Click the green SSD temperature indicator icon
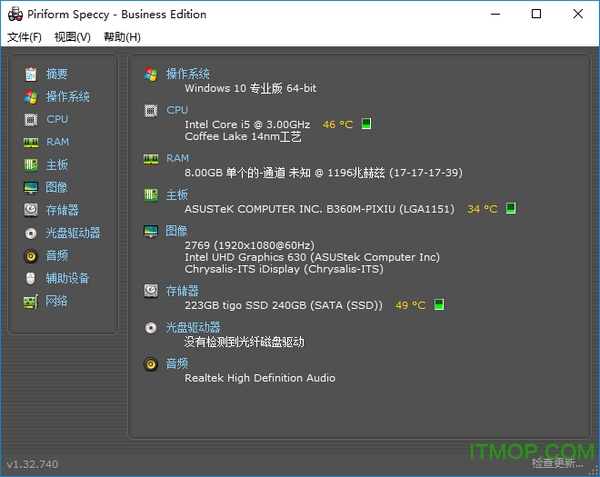 (439, 305)
